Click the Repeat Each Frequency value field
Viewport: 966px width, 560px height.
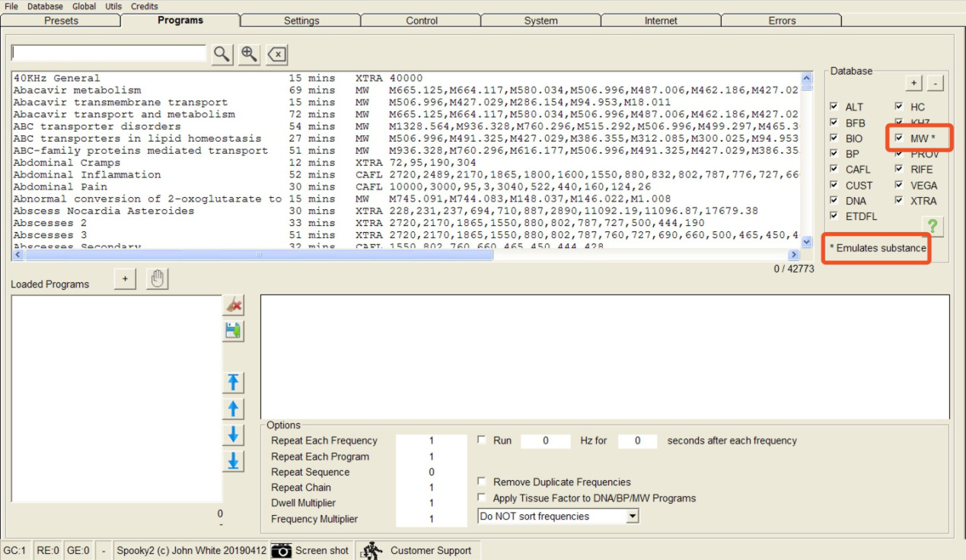click(x=432, y=441)
